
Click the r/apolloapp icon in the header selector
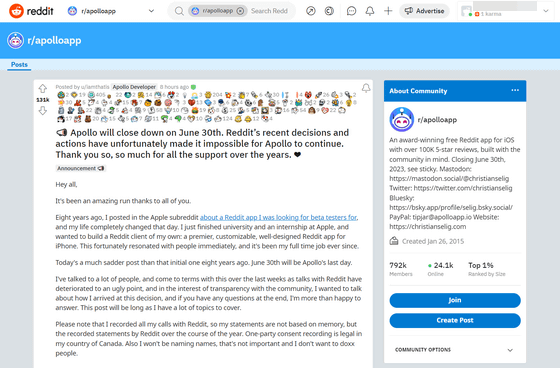[x=72, y=11]
